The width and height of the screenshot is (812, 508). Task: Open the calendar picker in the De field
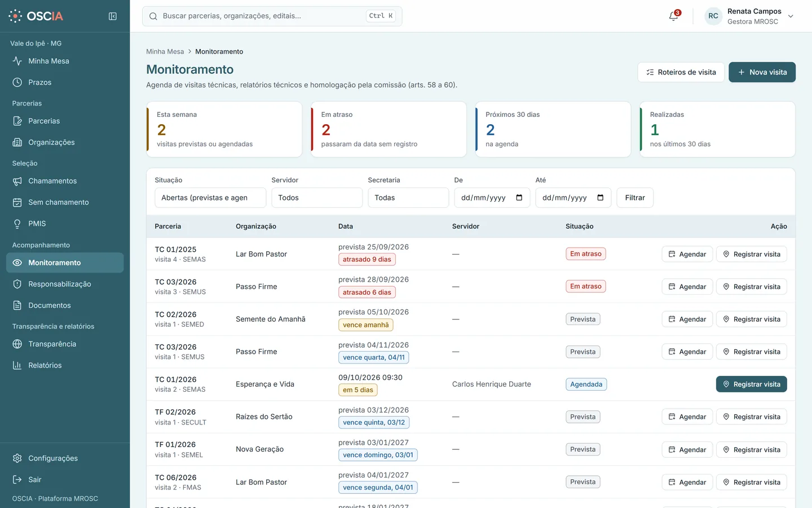pyautogui.click(x=519, y=198)
